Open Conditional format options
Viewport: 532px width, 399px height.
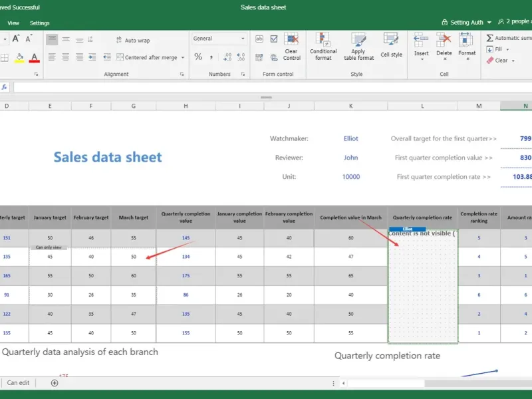[x=323, y=46]
